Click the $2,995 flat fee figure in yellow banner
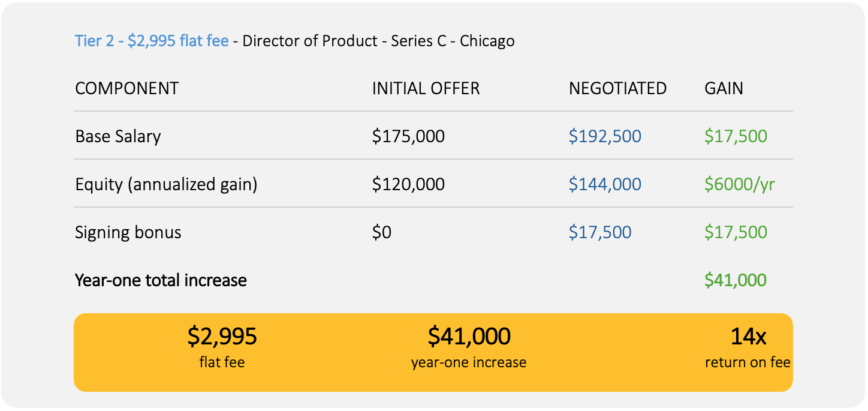 222,337
